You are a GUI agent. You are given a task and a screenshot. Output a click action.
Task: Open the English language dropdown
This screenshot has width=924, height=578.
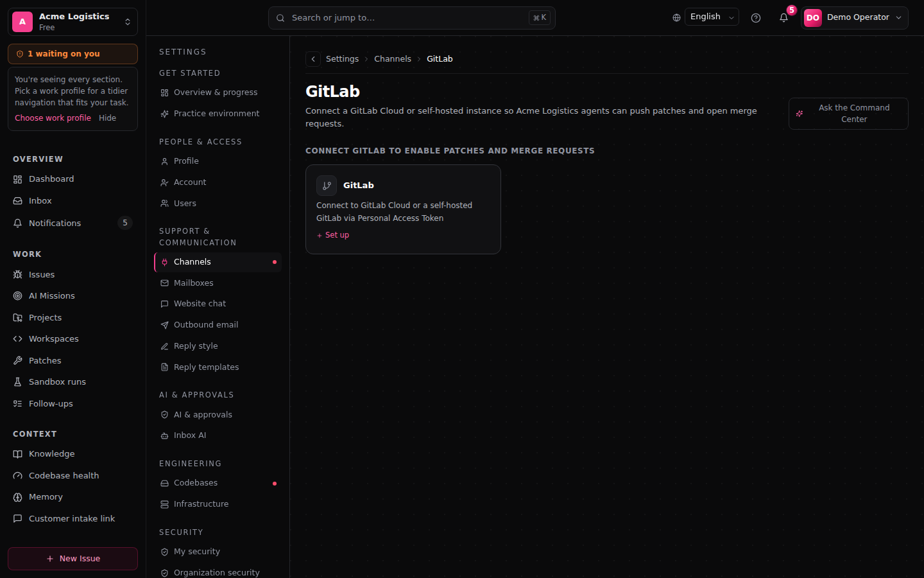712,17
